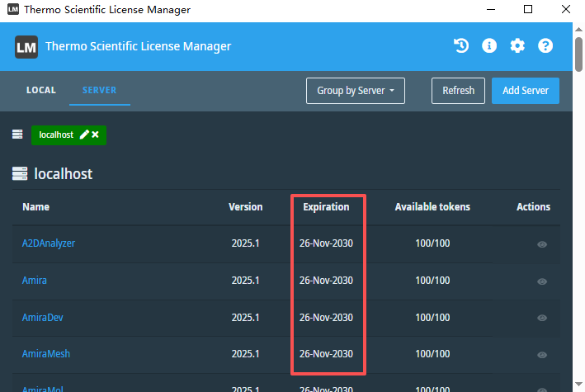Click the scrollbar down arrow
585x392 pixels.
[578, 385]
